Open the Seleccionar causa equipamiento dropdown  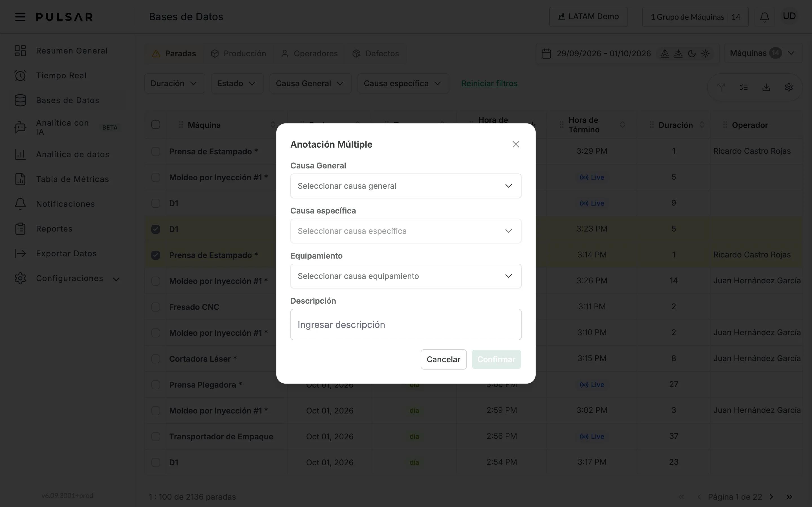tap(406, 276)
